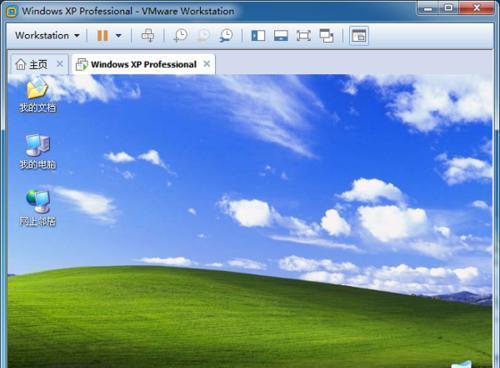Toggle the console view button

pos(359,36)
